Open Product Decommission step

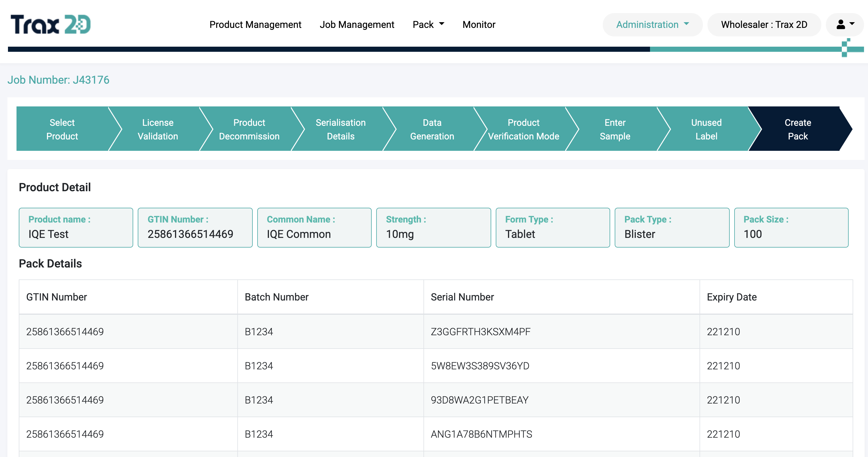click(249, 129)
